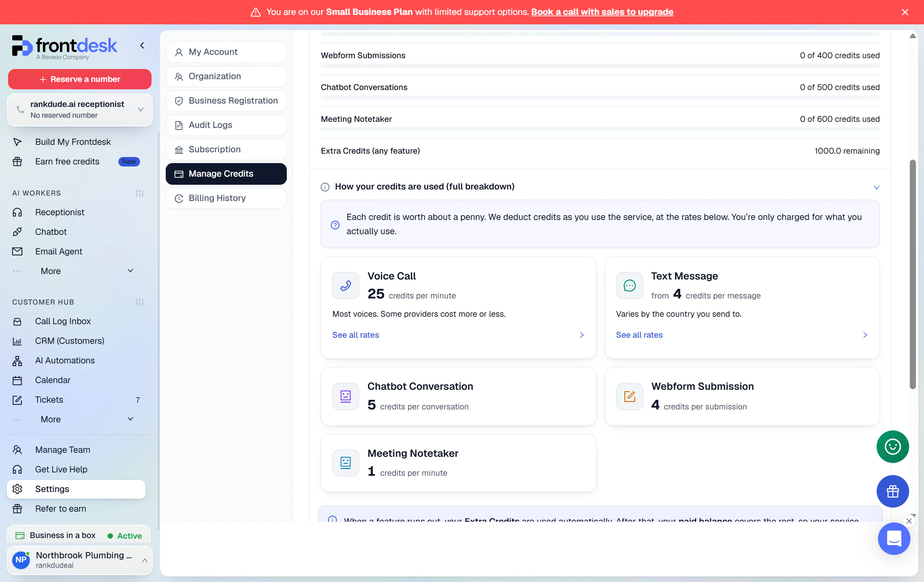Click the info icon beside credits breakdown
The width and height of the screenshot is (924, 582).
(325, 187)
